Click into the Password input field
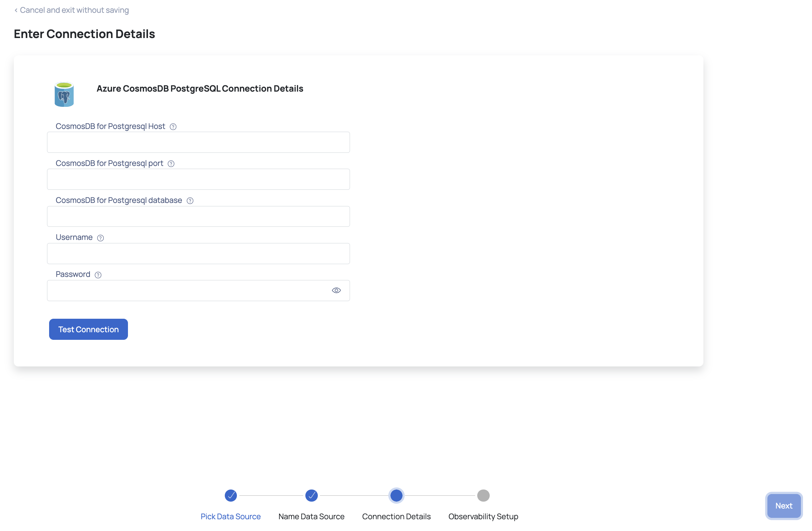This screenshot has height=531, width=812. tap(199, 290)
